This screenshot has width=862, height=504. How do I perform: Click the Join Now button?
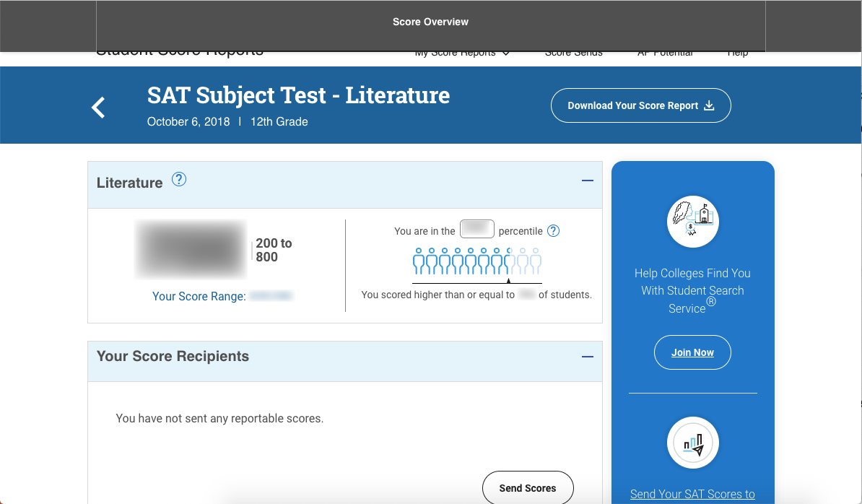692,352
